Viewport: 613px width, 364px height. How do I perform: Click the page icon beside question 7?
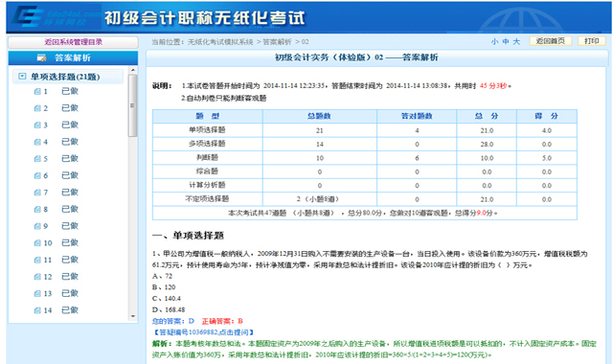coord(37,193)
